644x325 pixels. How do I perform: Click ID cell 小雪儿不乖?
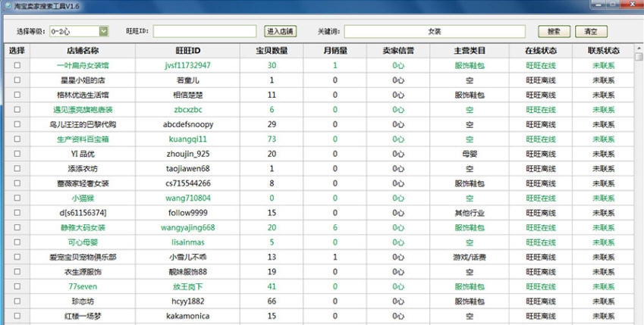[188, 258]
